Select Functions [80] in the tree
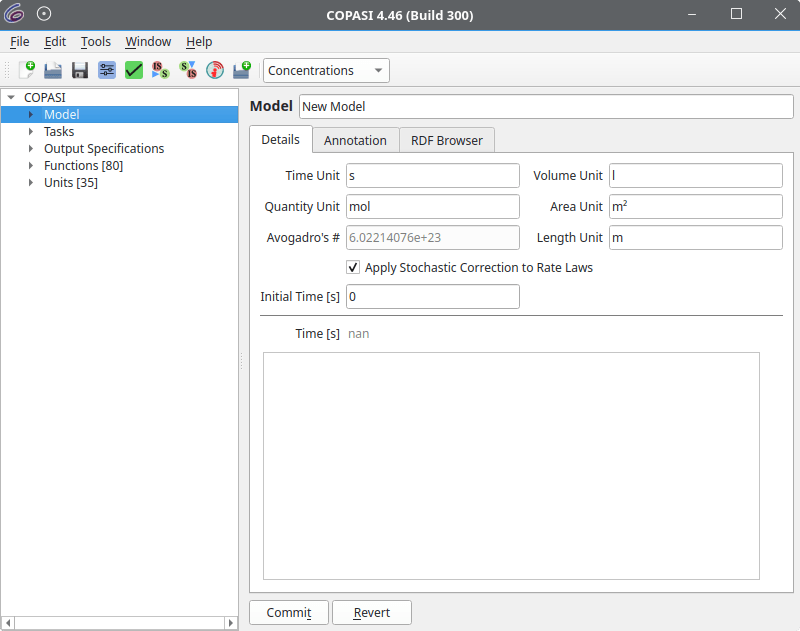 pyautogui.click(x=83, y=165)
